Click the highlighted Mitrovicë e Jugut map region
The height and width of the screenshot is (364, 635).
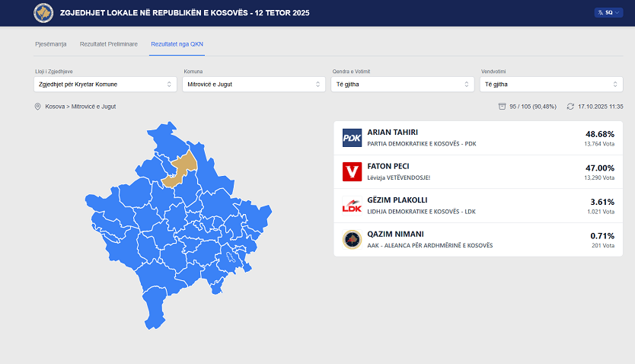[x=181, y=166]
